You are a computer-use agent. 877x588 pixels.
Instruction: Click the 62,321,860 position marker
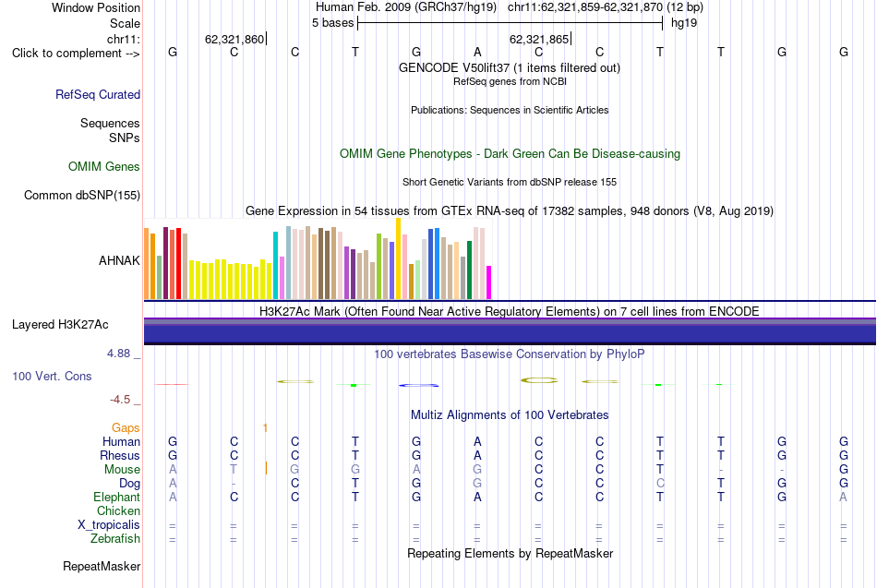point(235,39)
